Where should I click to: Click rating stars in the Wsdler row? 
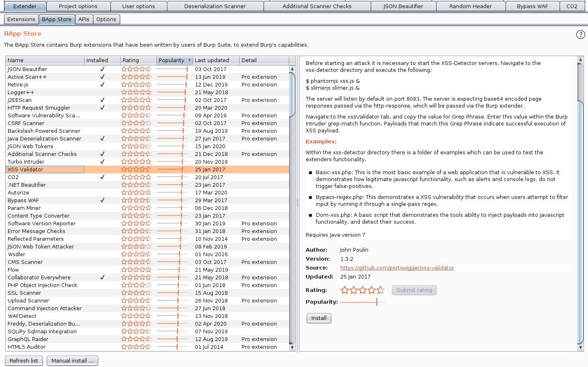coord(136,254)
